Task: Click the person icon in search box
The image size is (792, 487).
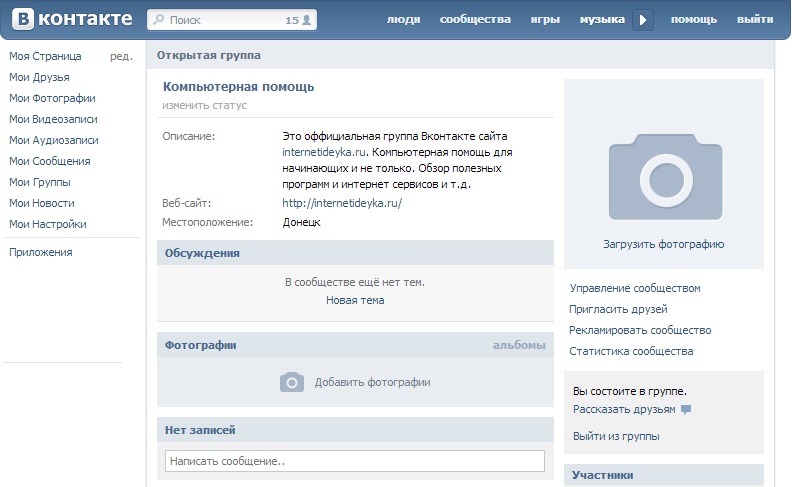Action: (306, 20)
